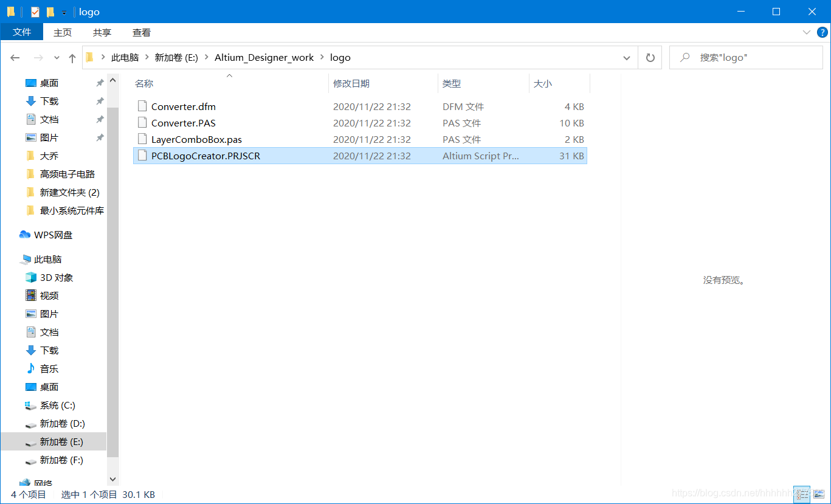Click the pinned 下载 quick access icon

(x=31, y=101)
